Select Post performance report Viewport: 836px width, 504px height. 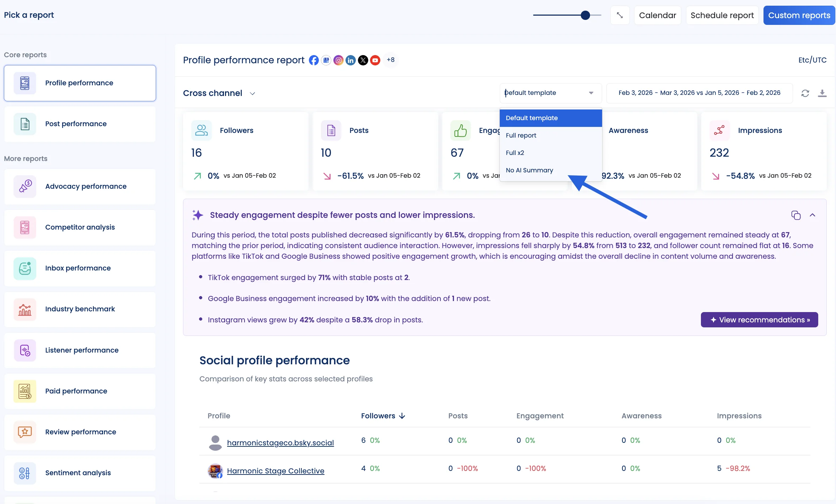pos(80,124)
